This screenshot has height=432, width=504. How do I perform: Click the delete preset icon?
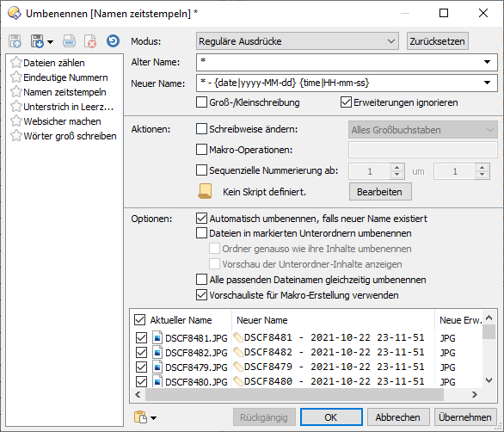coord(90,41)
